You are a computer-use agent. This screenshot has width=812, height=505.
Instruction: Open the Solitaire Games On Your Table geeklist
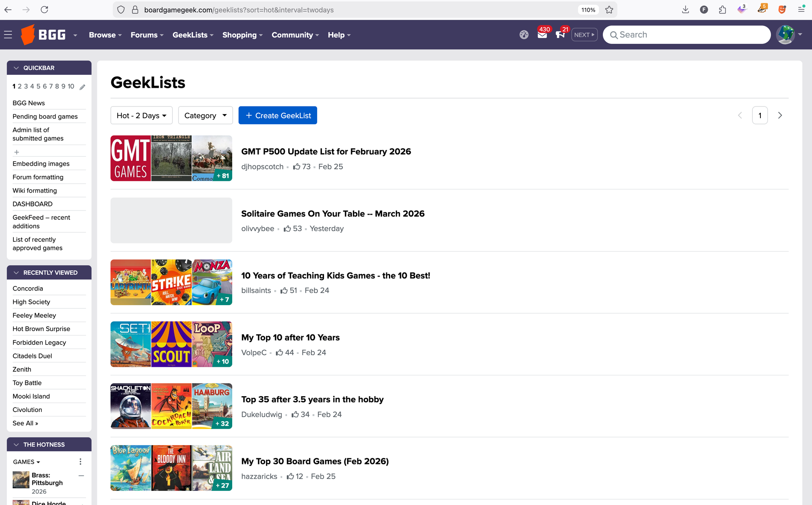tap(333, 213)
